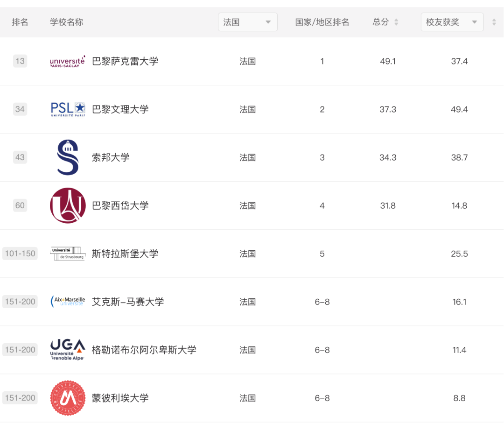Screen dimensions: 504x423
Task: Select rank badge 151-200 for 艾克斯-马赛大学
Action: pos(20,302)
